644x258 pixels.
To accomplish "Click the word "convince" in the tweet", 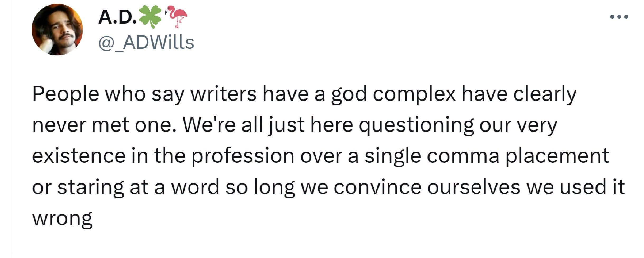I will click(377, 187).
